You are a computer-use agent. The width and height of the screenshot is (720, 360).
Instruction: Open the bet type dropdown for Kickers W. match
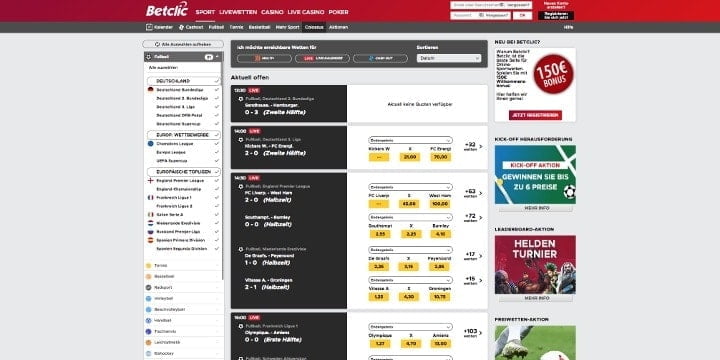click(410, 140)
